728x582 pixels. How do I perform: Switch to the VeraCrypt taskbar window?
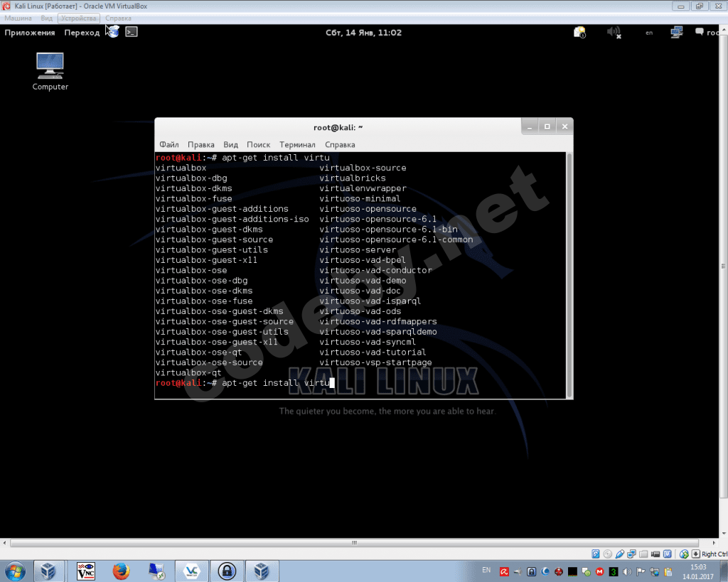[x=192, y=571]
